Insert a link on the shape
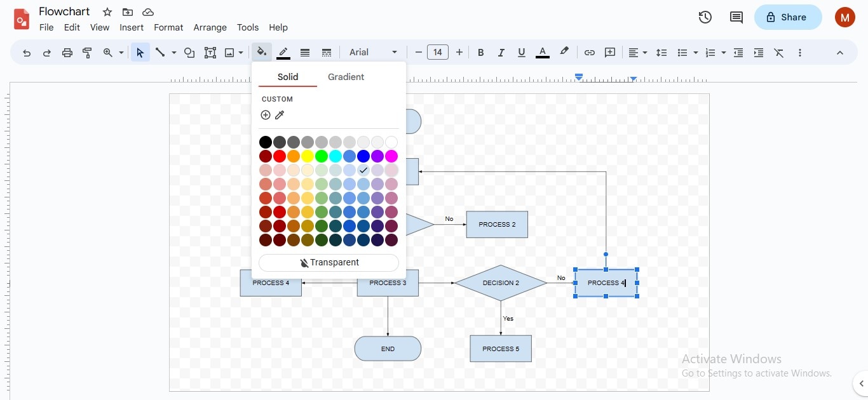 click(x=590, y=53)
